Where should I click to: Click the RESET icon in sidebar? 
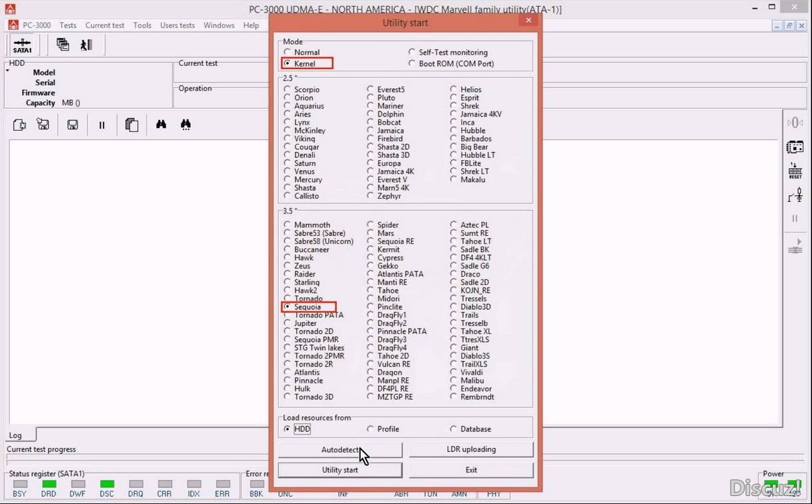tap(795, 171)
